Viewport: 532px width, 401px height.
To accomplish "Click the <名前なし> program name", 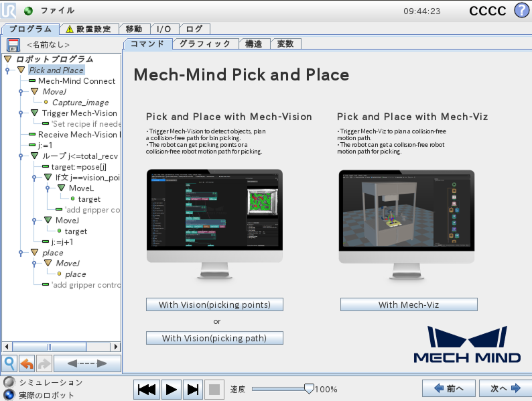I will pos(48,45).
